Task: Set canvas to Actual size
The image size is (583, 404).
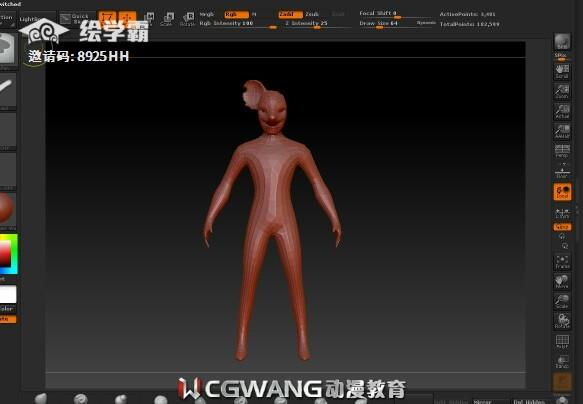Action: coord(562,111)
